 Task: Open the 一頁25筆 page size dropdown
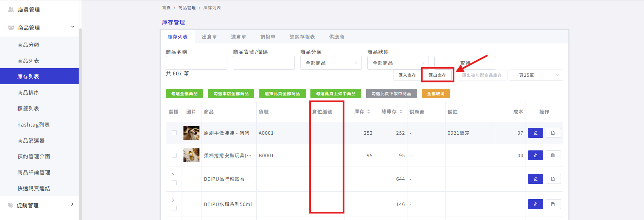[536, 75]
